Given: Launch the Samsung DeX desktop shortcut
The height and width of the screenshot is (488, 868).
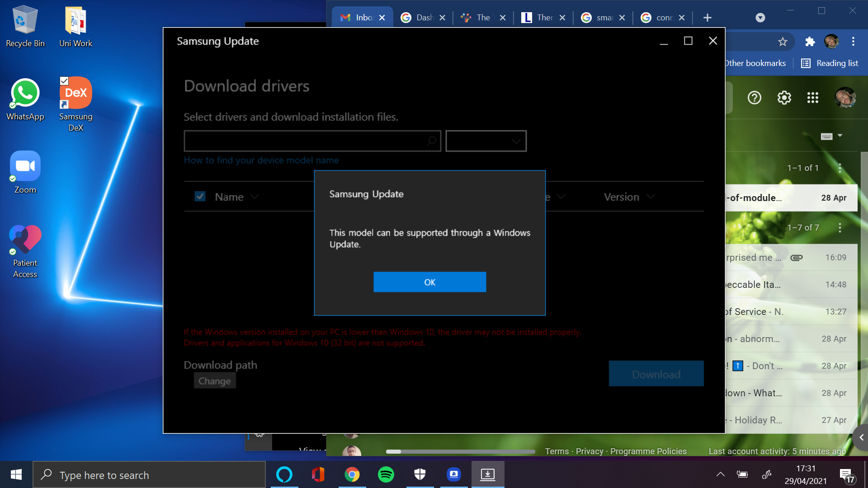Looking at the screenshot, I should (x=75, y=93).
